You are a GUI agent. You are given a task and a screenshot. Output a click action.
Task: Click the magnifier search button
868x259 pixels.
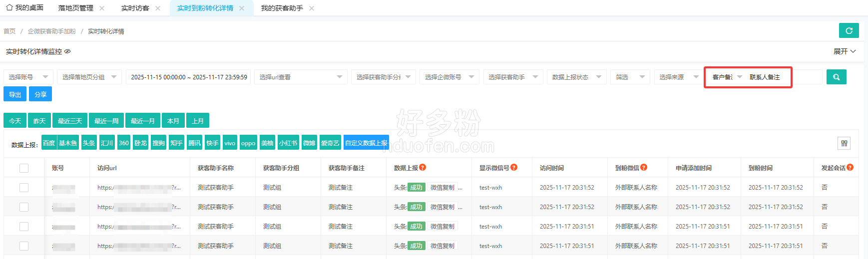coord(836,77)
